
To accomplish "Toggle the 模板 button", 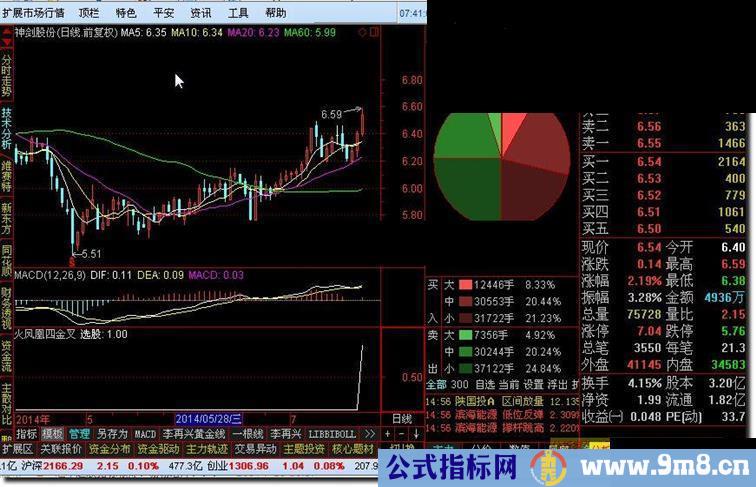I will click(x=52, y=434).
